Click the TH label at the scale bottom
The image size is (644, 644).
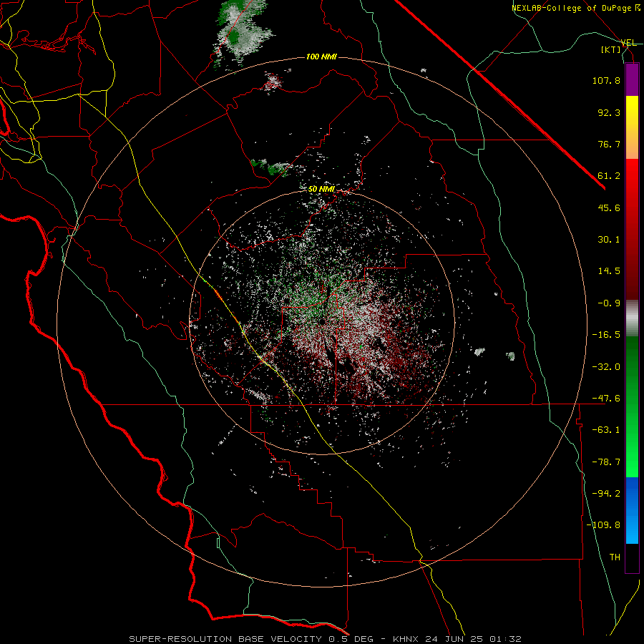pos(615,557)
